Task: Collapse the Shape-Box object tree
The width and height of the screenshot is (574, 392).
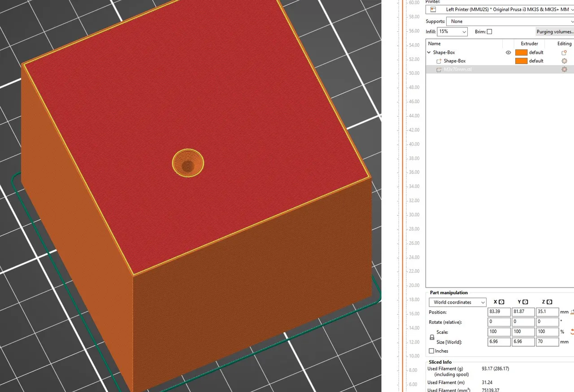Action: click(429, 52)
